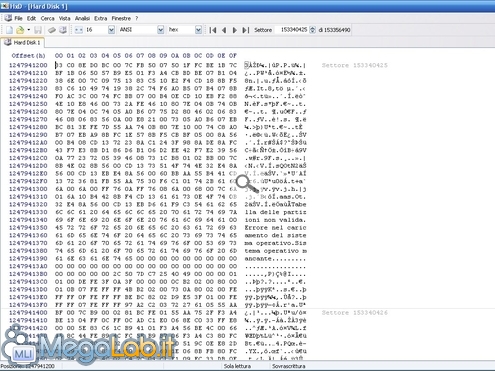
Task: Open the hex offset base dropdown
Action: [198, 30]
